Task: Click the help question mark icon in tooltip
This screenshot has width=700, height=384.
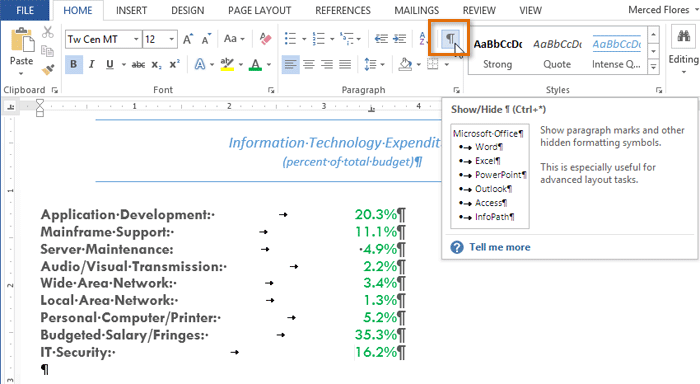Action: pos(457,247)
